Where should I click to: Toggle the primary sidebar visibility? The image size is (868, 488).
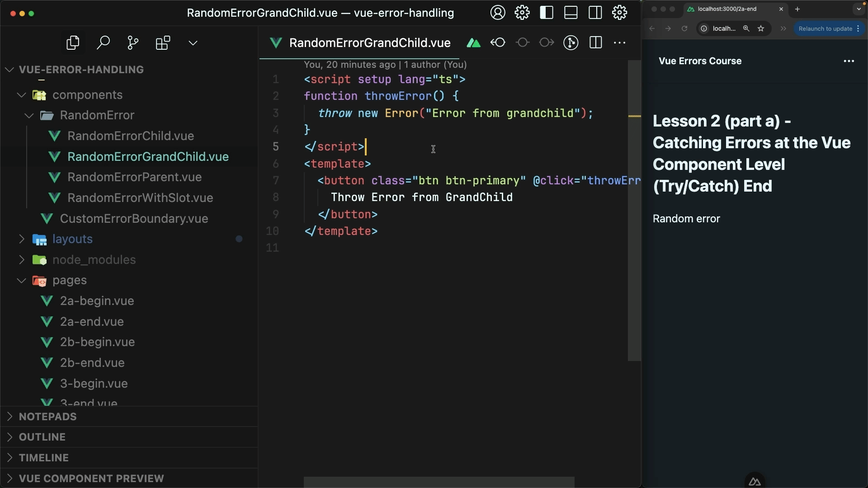[547, 13]
